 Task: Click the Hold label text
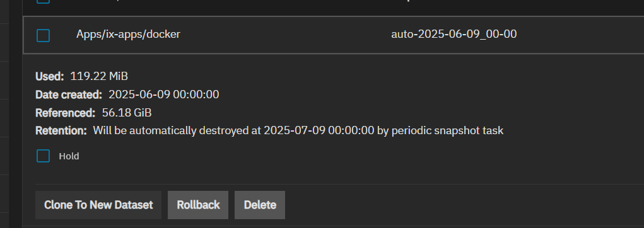coord(69,156)
